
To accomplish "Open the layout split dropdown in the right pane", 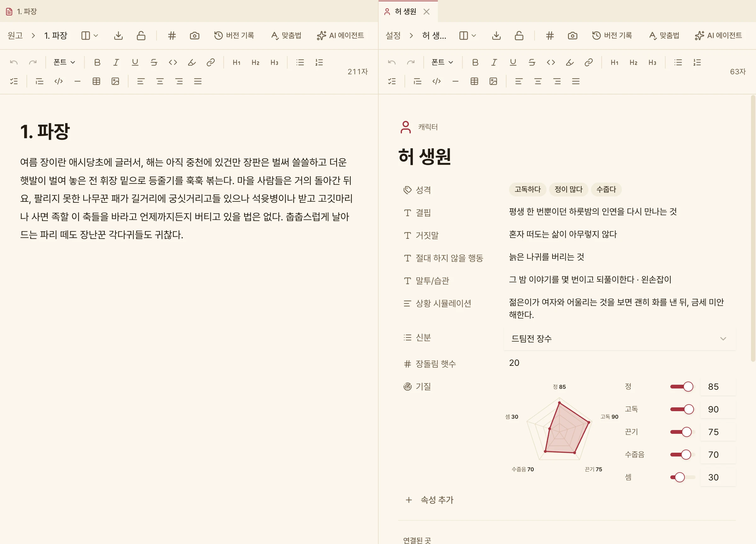I will [x=467, y=35].
